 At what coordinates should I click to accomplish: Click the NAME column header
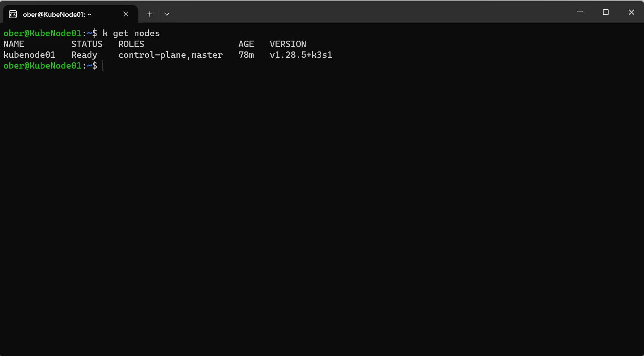(14, 44)
